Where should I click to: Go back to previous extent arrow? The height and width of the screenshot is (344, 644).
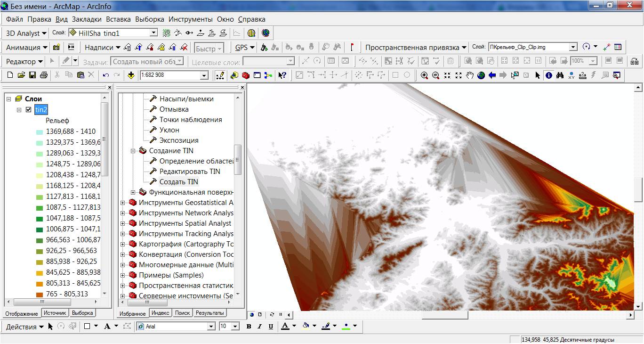492,75
